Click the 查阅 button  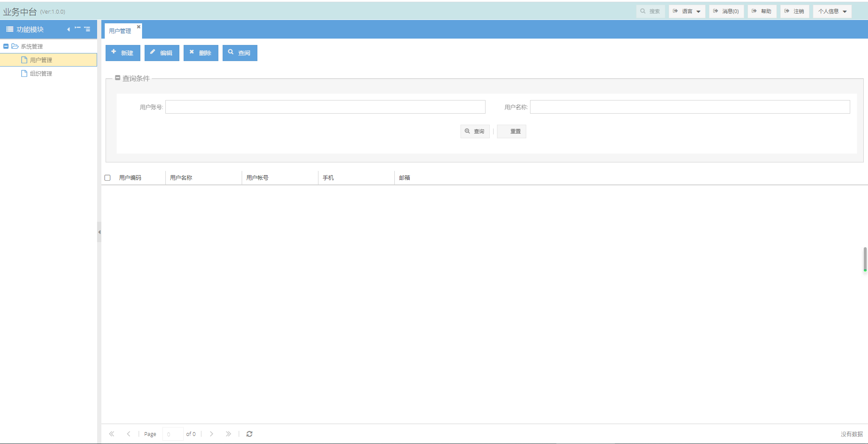(x=240, y=53)
